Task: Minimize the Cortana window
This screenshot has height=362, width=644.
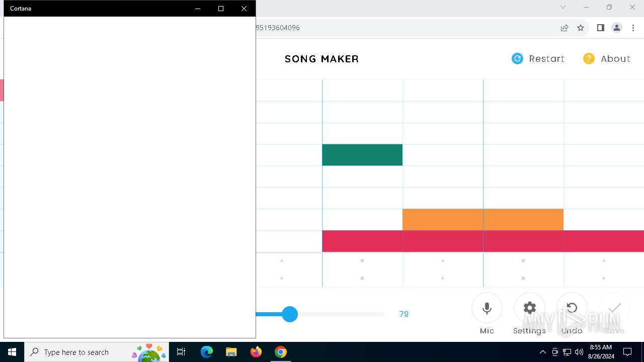Action: click(x=198, y=9)
